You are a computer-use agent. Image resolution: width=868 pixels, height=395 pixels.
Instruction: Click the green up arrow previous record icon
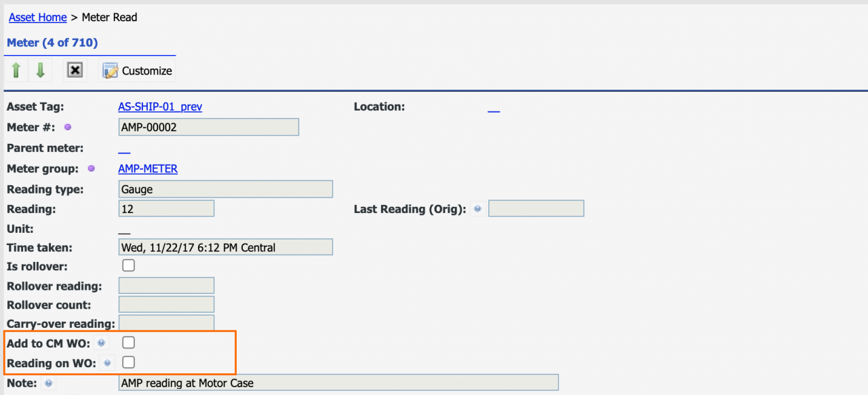click(16, 70)
